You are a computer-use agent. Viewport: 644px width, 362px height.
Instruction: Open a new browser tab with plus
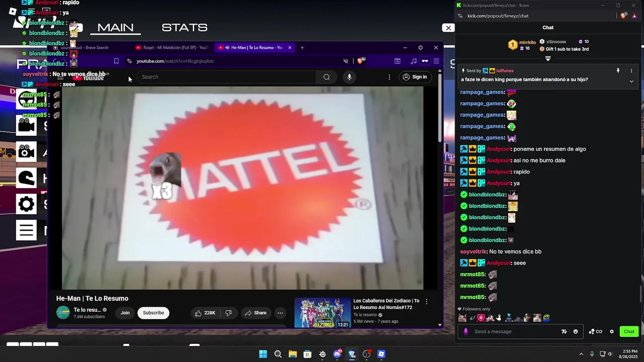point(302,48)
